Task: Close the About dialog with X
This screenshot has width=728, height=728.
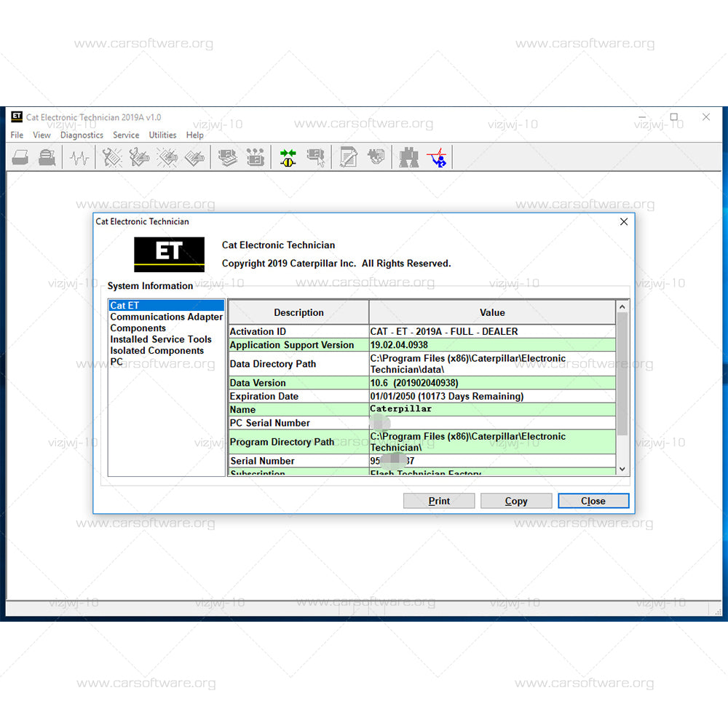Action: pyautogui.click(x=624, y=221)
